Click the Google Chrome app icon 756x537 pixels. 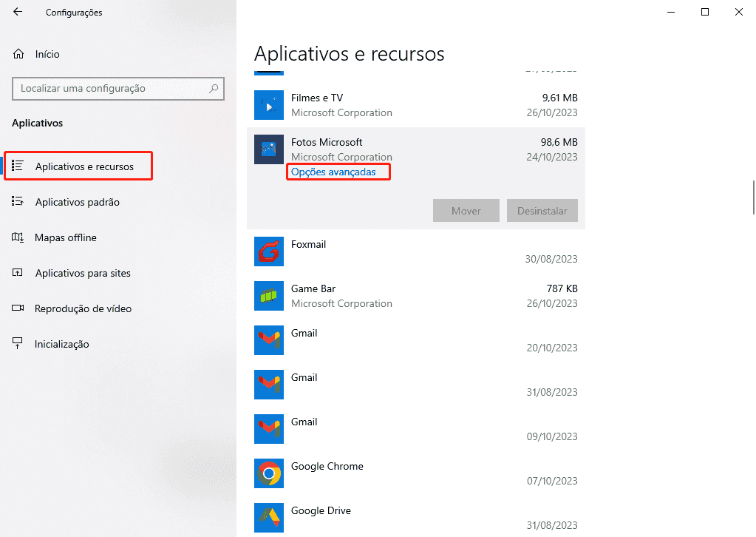(x=268, y=473)
